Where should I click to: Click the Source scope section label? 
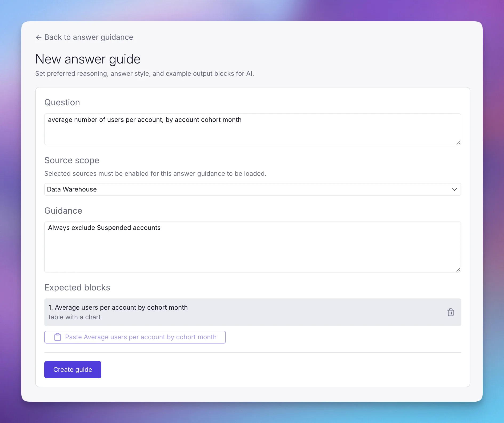[x=72, y=160]
